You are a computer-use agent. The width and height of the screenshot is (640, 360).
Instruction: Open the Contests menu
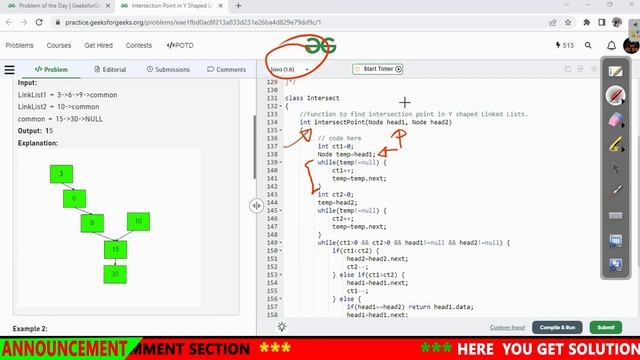point(139,45)
